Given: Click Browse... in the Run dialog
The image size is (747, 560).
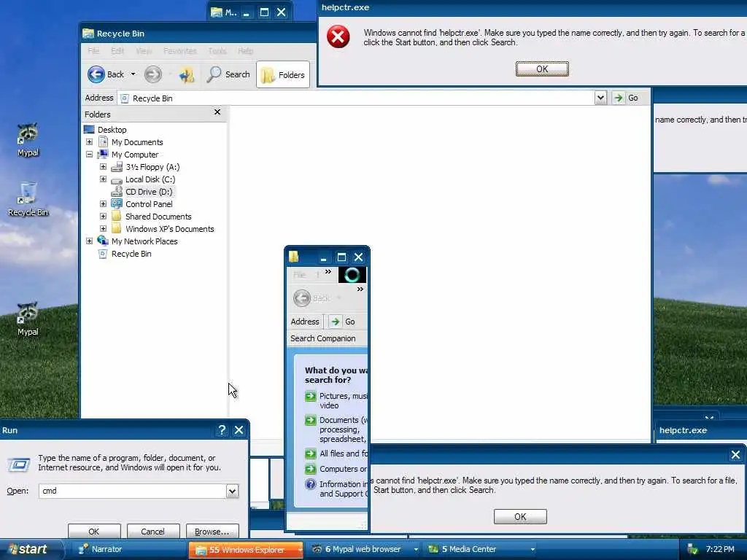Looking at the screenshot, I should coord(212,532).
